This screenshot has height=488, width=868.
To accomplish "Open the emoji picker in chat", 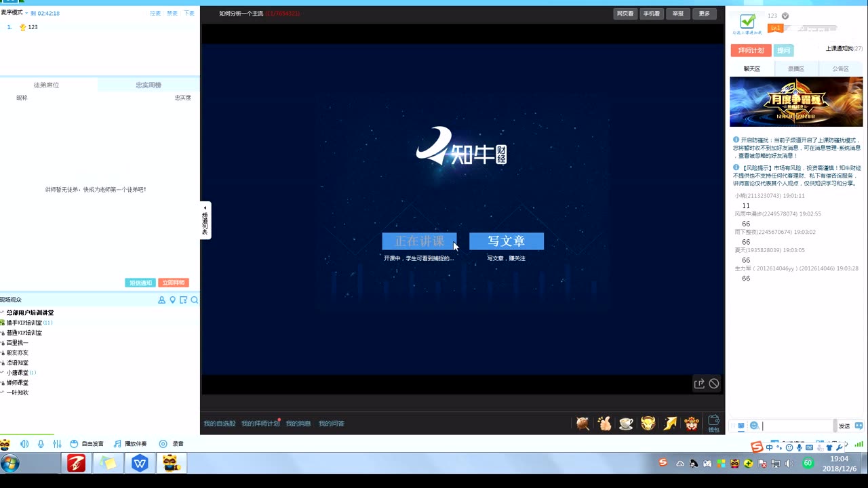I will click(754, 426).
